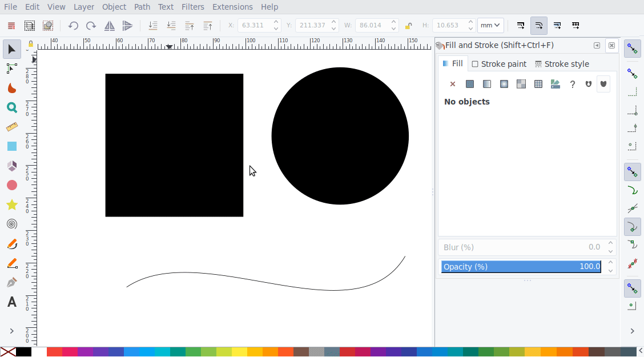
Task: Pick the Rectangle tool
Action: point(12,146)
